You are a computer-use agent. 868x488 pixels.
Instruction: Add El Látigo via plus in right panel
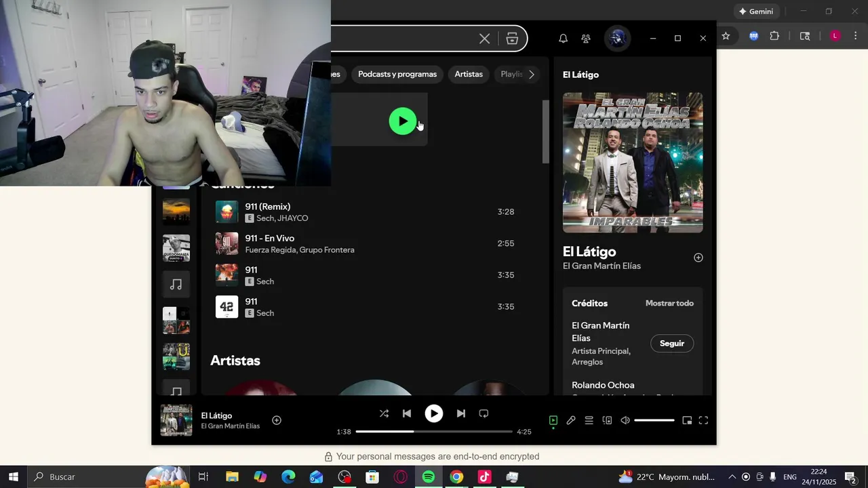click(x=698, y=258)
